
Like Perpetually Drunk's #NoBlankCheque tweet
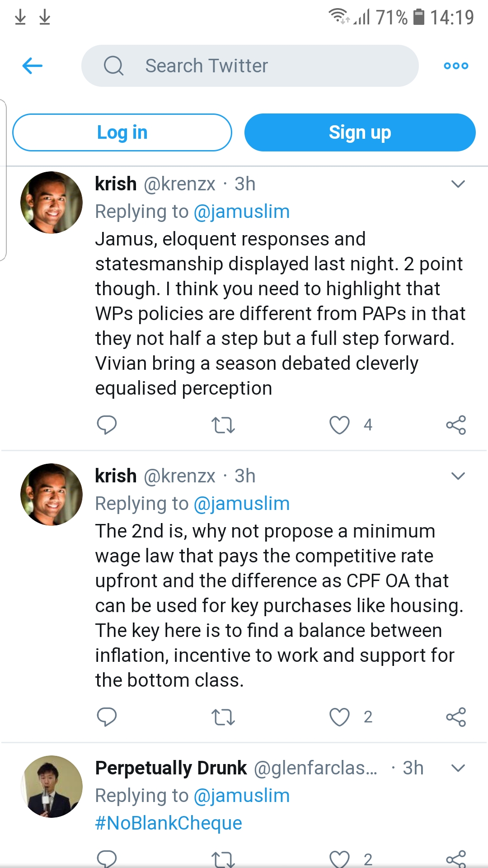coord(339,859)
